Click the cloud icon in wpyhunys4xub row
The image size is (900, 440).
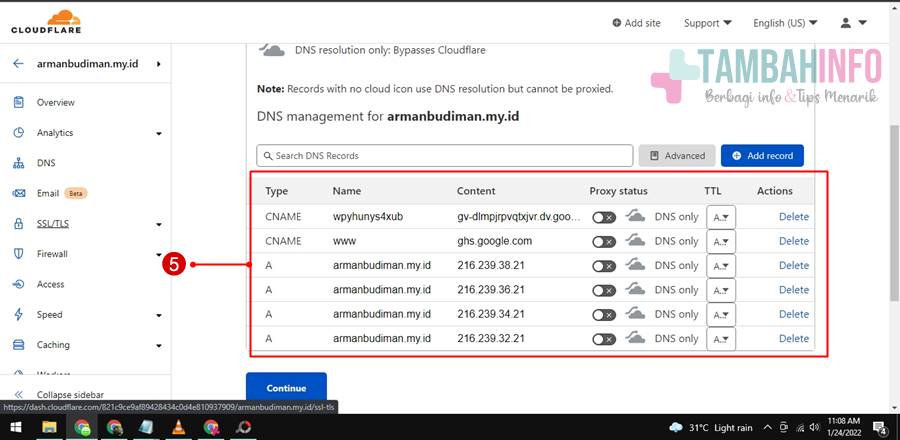pyautogui.click(x=635, y=216)
